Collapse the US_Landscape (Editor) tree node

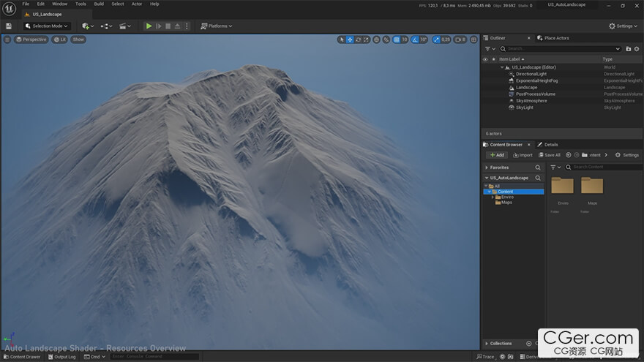(x=502, y=67)
